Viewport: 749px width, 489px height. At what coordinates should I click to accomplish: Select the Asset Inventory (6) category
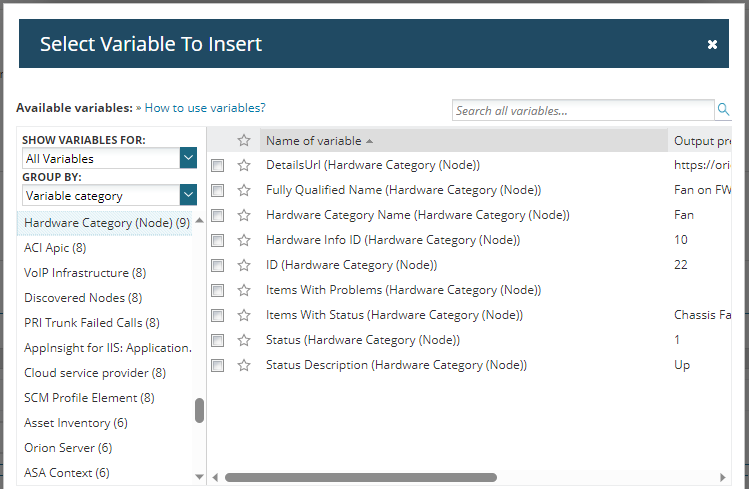click(69, 423)
